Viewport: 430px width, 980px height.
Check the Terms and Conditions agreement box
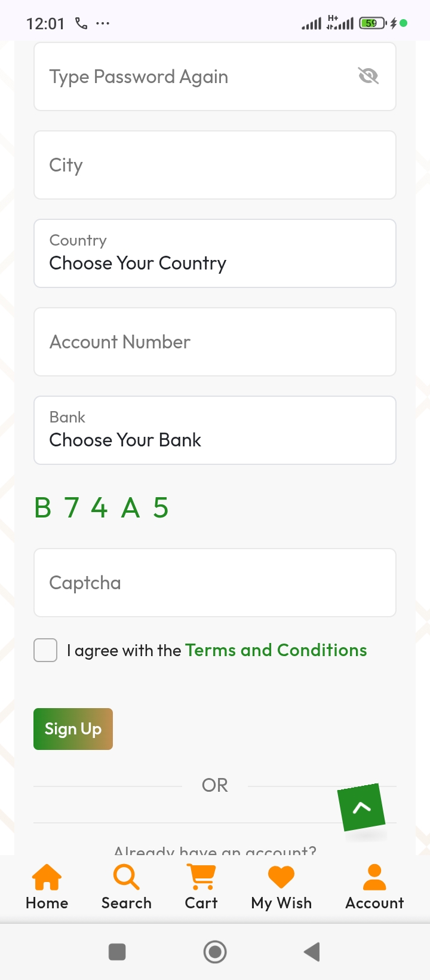pos(45,650)
